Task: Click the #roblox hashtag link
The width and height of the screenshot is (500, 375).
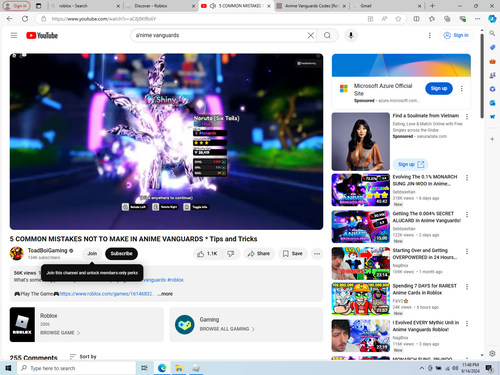Action: (x=175, y=280)
